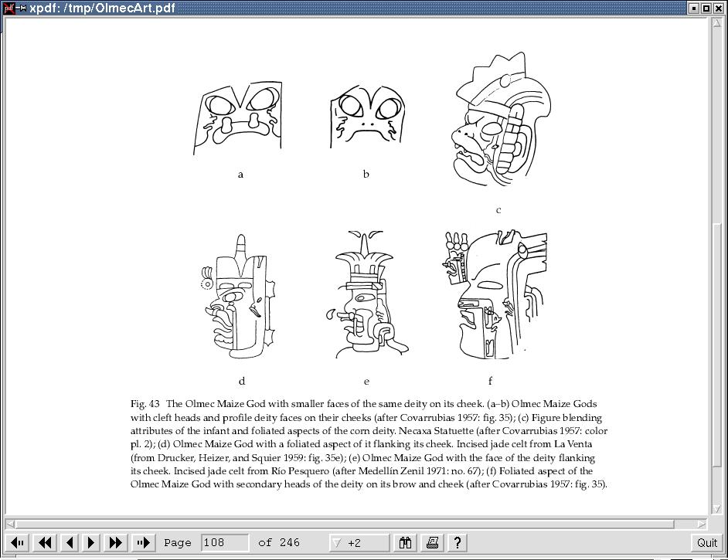This screenshot has width=728, height=560.
Task: Jump back ten pages with double-left arrow
Action: 45,542
